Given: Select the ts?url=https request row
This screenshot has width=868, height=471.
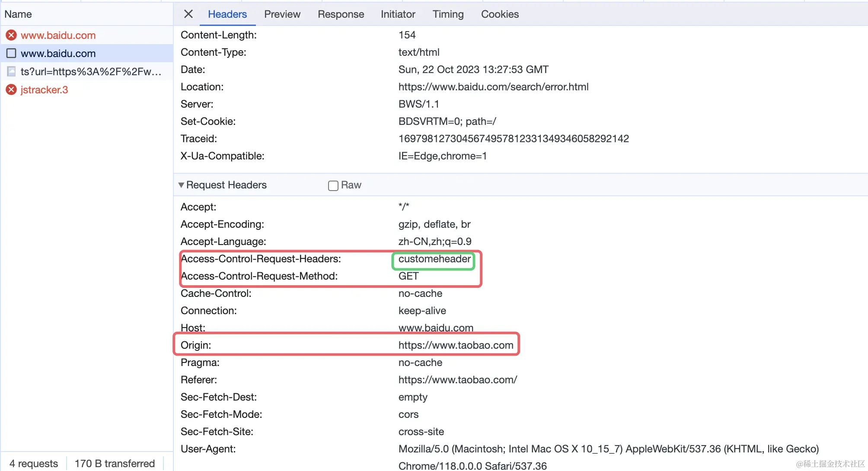Looking at the screenshot, I should (91, 72).
